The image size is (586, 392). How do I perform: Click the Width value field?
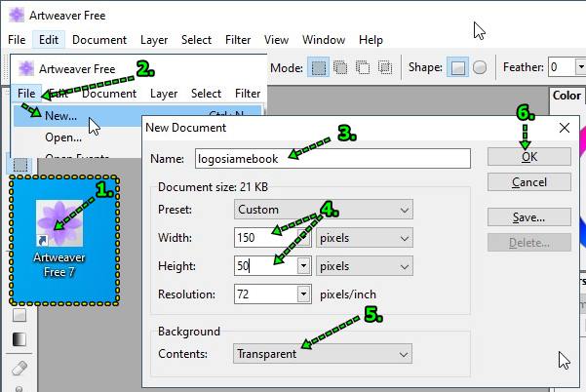266,238
